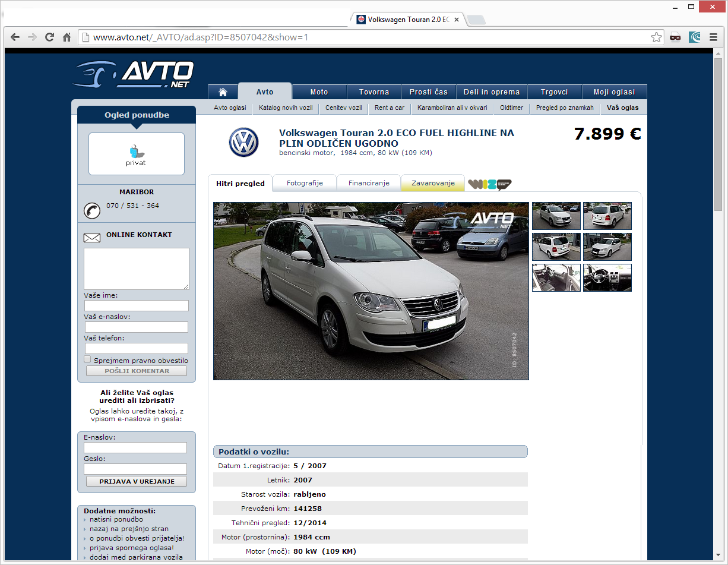Image resolution: width=728 pixels, height=565 pixels.
Task: Accept the legal notice checkbox
Action: point(88,359)
